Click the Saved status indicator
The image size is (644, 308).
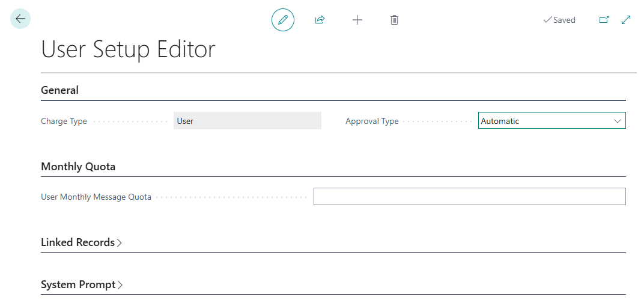(x=559, y=20)
